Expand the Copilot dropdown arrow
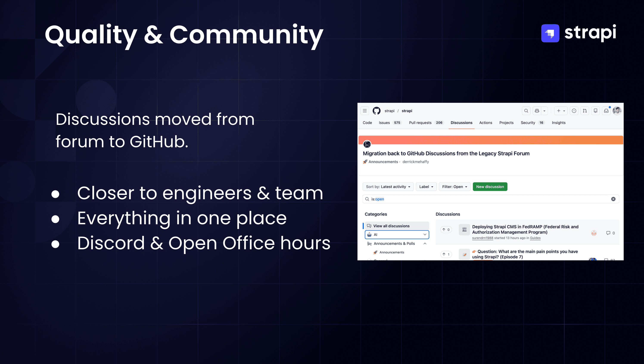644x364 pixels. pos(544,111)
